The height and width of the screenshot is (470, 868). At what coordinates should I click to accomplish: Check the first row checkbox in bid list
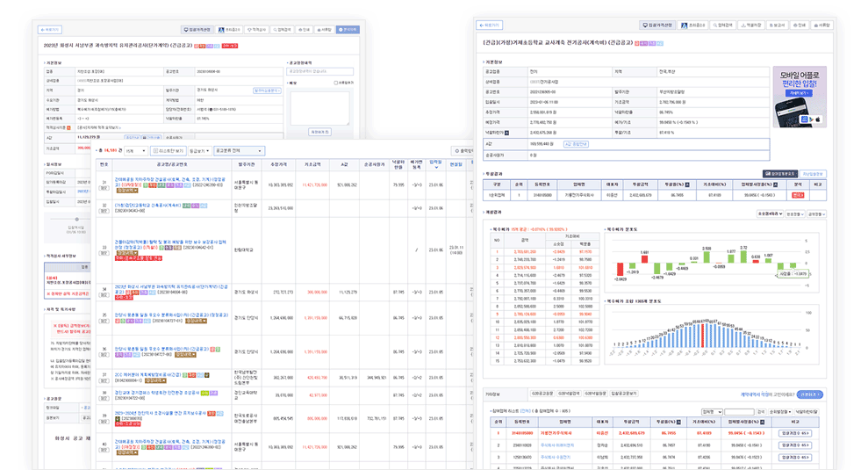pos(104,188)
